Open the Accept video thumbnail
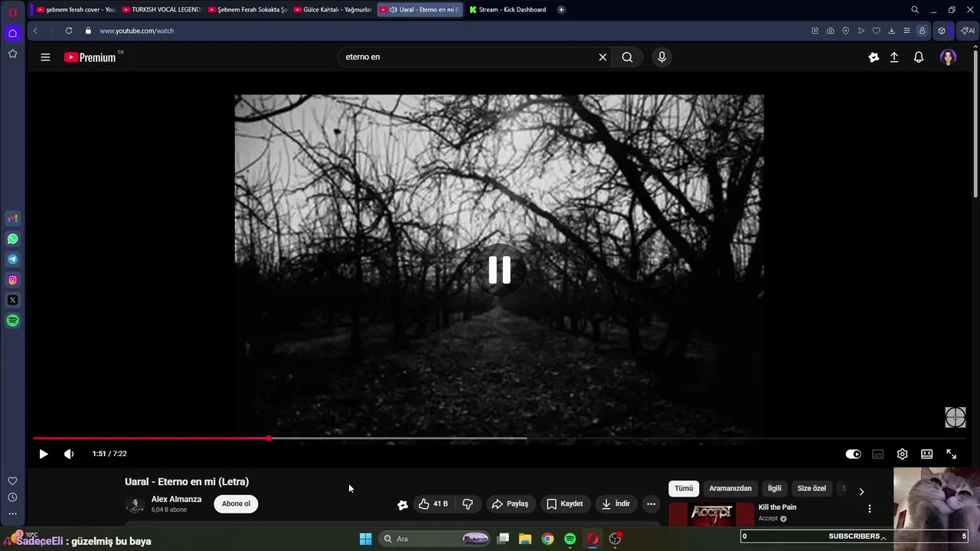This screenshot has height=551, width=980. point(711,514)
